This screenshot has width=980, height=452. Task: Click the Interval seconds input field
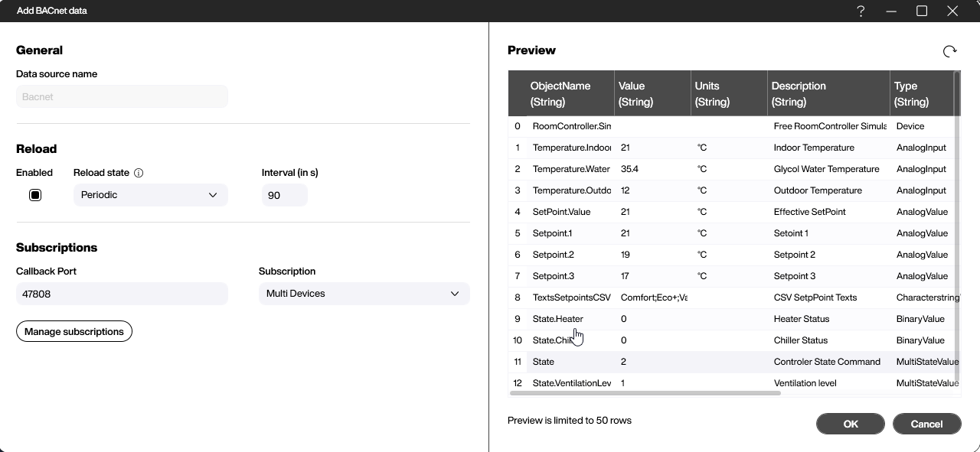tap(284, 195)
